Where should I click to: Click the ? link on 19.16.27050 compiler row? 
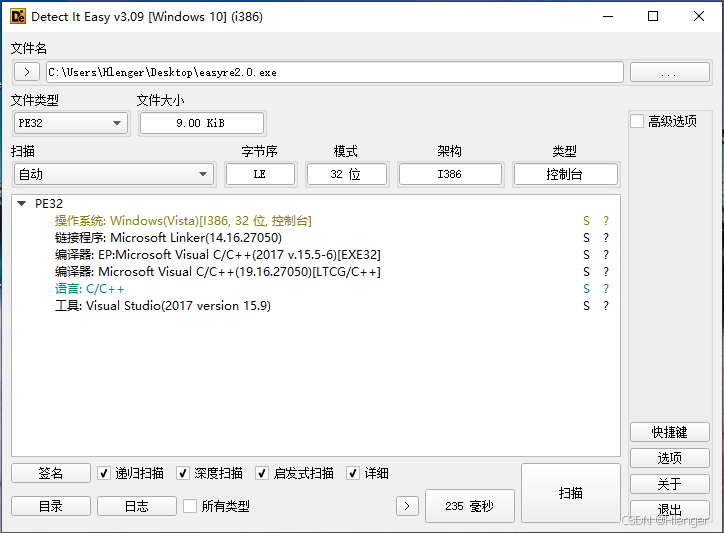click(x=606, y=272)
